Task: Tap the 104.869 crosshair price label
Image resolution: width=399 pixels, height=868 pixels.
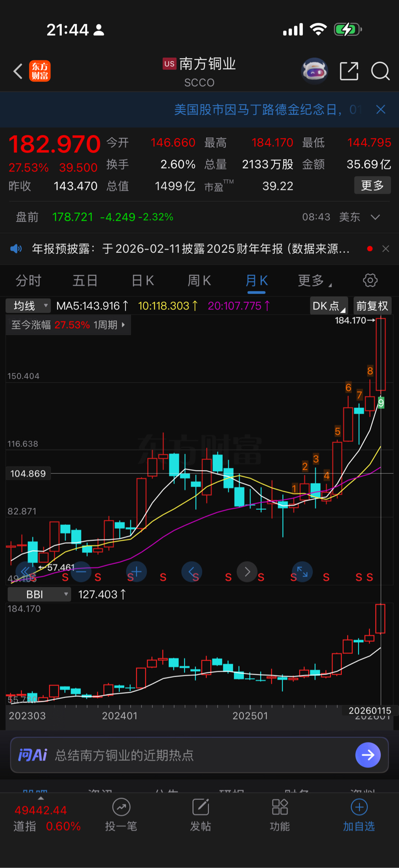Action: click(28, 474)
